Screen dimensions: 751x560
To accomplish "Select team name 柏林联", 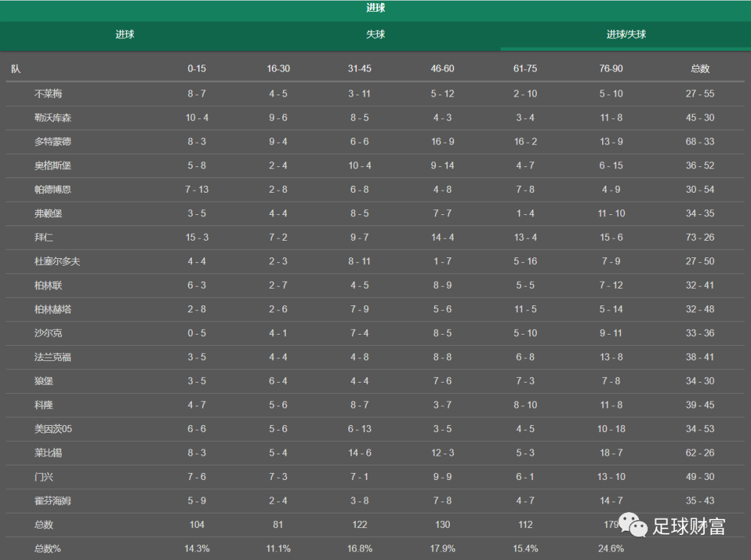I will click(49, 285).
